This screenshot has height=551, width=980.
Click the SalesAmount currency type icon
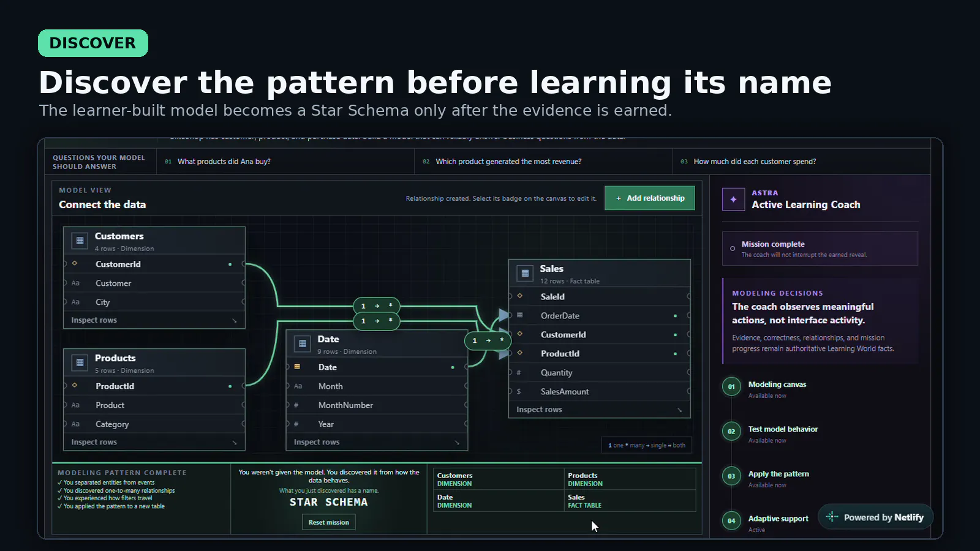click(x=519, y=391)
